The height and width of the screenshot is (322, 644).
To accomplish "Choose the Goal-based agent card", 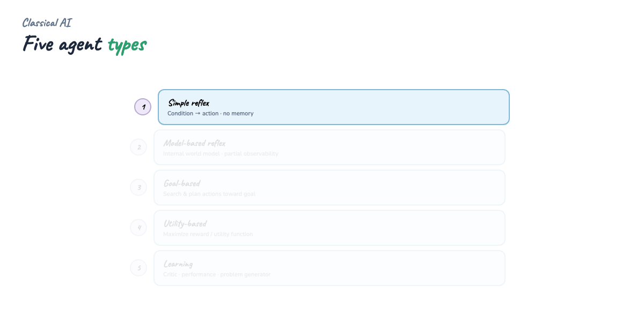I will (330, 187).
